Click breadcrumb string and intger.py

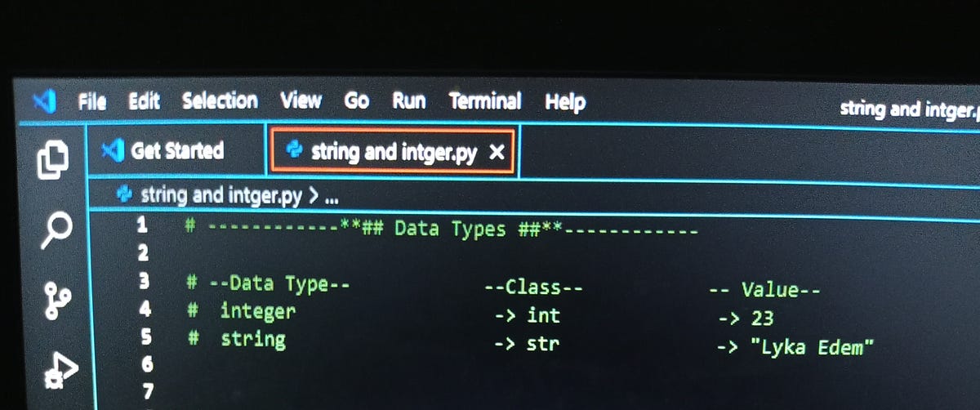coord(220,195)
